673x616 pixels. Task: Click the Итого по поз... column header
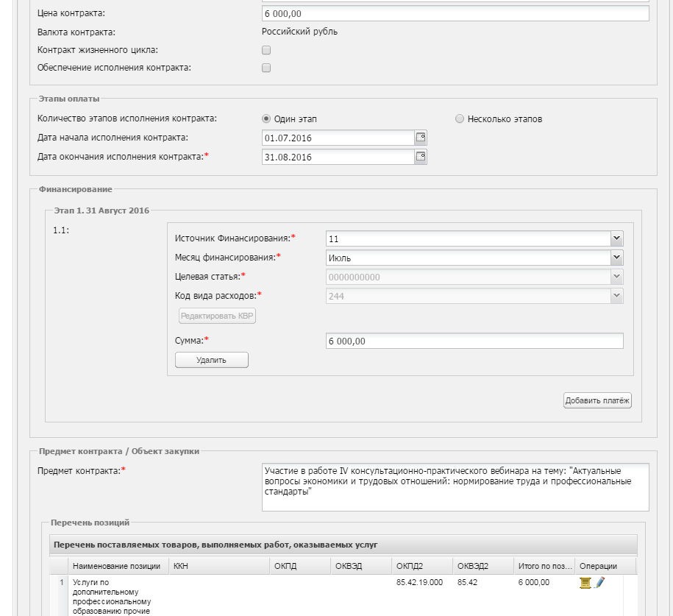coord(544,566)
